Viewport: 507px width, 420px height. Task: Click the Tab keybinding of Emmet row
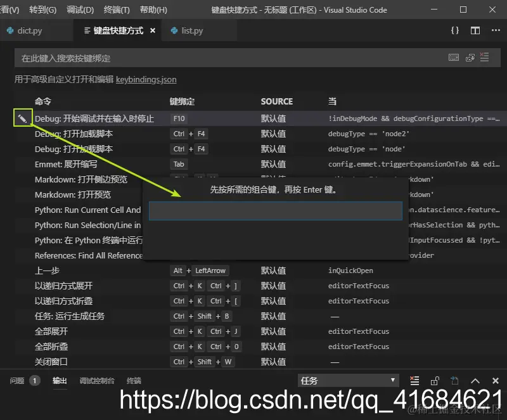point(179,164)
